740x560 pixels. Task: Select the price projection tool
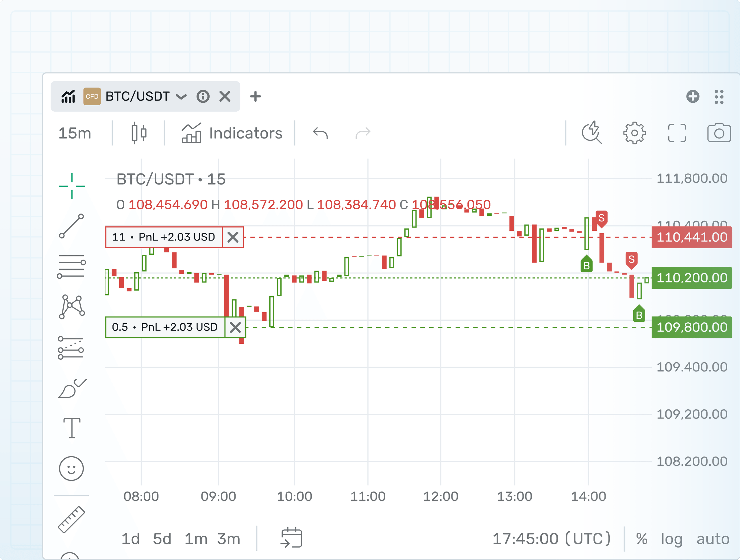[x=71, y=348]
